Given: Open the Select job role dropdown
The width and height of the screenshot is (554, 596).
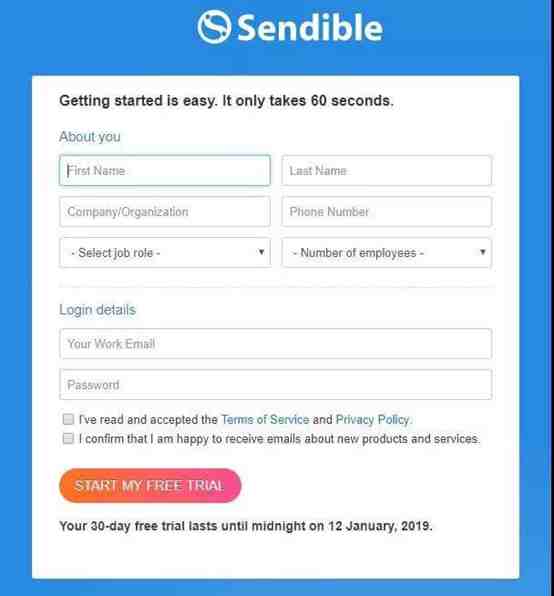Looking at the screenshot, I should click(165, 253).
